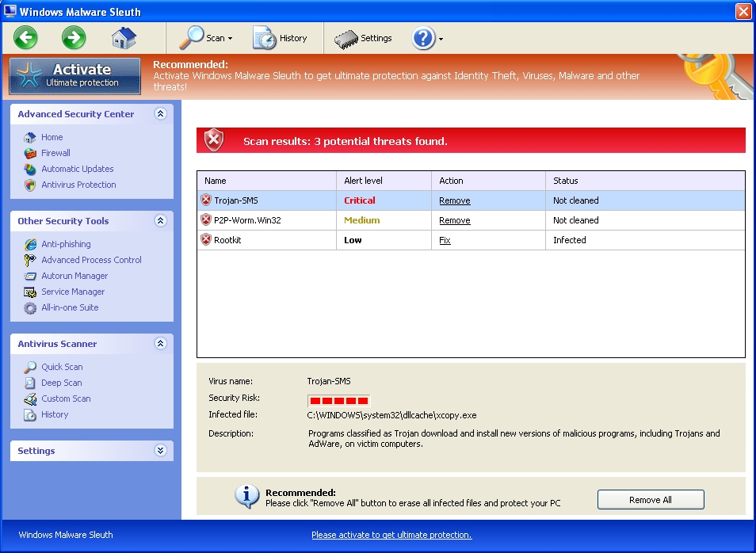Viewport: 756px width, 553px height.
Task: Click the sidebar History clock icon
Action: [x=30, y=414]
